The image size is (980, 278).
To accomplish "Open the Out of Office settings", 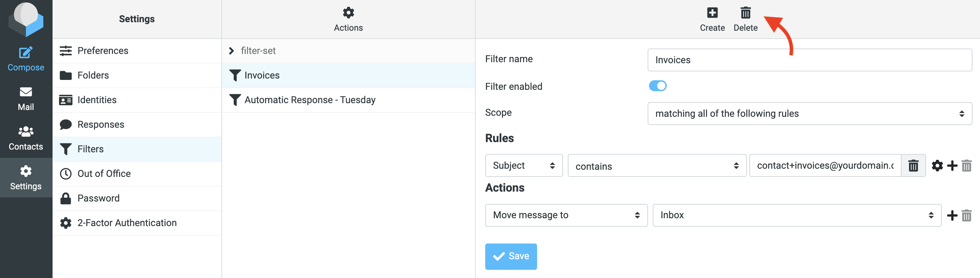I will click(104, 173).
